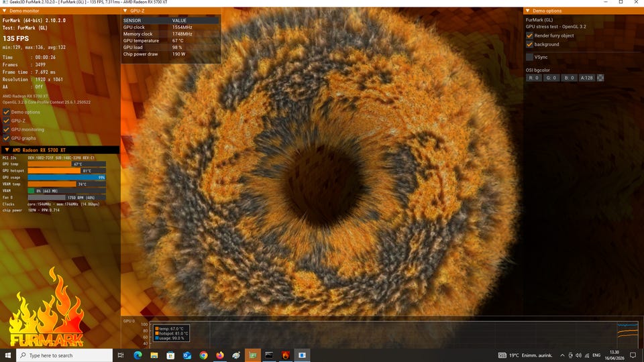
Task: Uncheck Demo options checkbox in Demo monitor
Action: point(6,112)
